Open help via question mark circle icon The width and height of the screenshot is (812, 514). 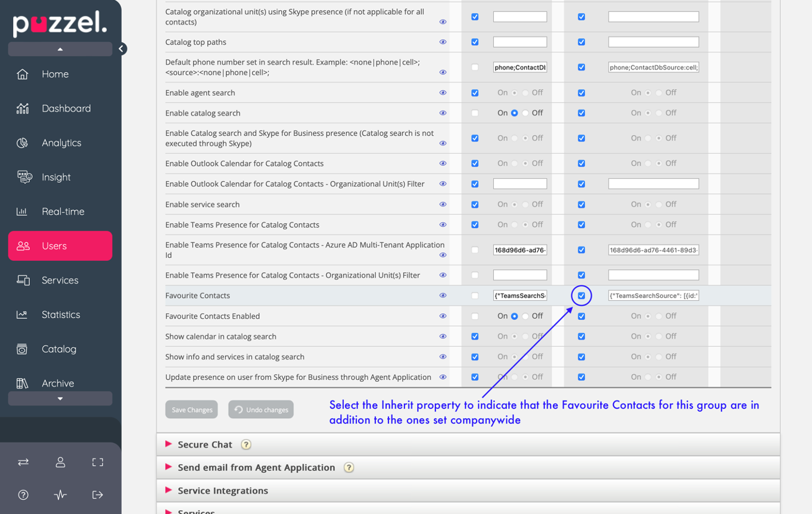click(23, 495)
